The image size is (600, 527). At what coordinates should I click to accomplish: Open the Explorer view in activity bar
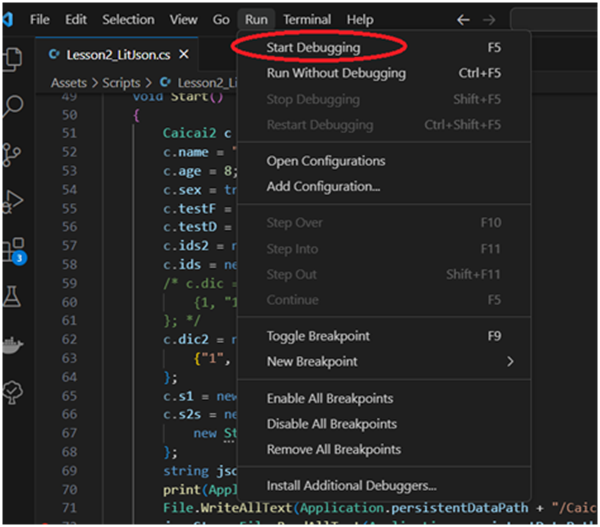pos(13,59)
